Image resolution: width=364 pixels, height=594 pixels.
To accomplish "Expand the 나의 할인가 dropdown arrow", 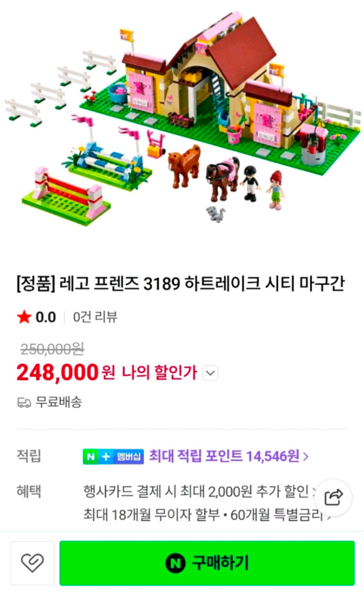I will point(210,373).
